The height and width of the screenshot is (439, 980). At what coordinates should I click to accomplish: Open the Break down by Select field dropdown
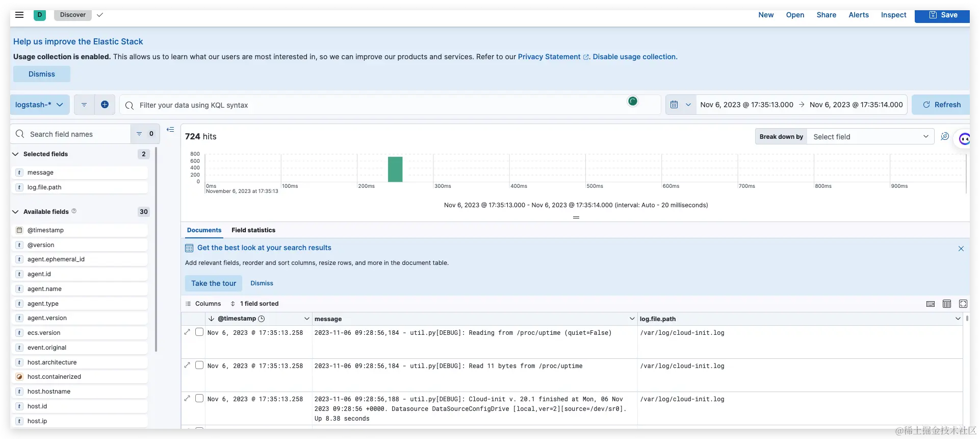870,137
